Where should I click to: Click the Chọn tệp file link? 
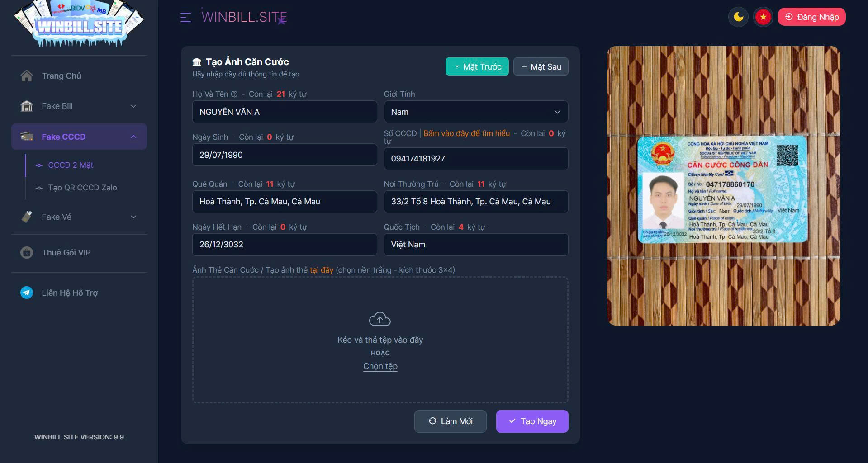(x=380, y=366)
